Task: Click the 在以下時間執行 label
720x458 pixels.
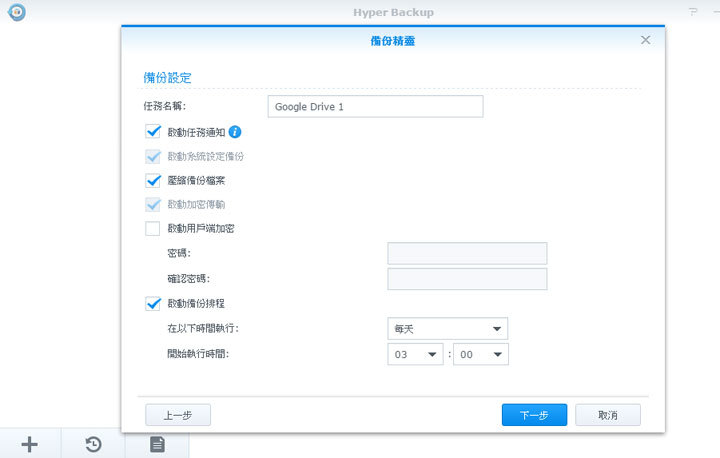Action: tap(203, 328)
